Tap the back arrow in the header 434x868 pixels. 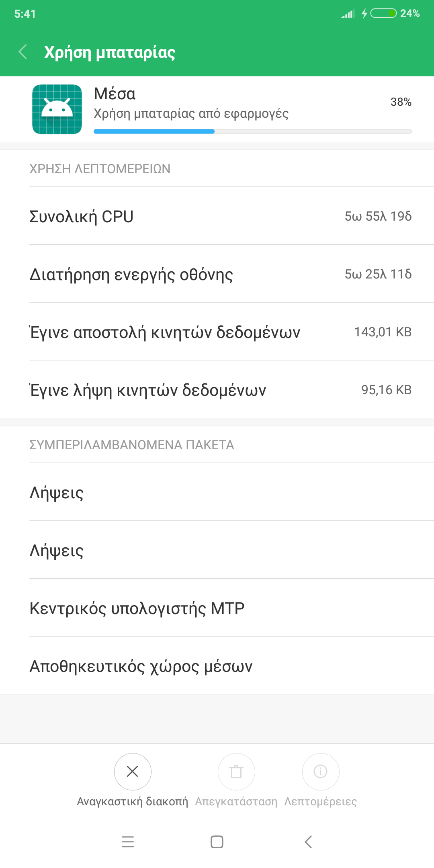click(x=23, y=52)
